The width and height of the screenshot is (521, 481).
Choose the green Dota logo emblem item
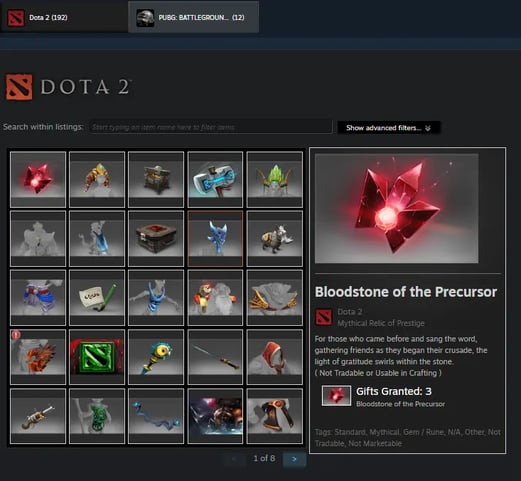tap(97, 357)
